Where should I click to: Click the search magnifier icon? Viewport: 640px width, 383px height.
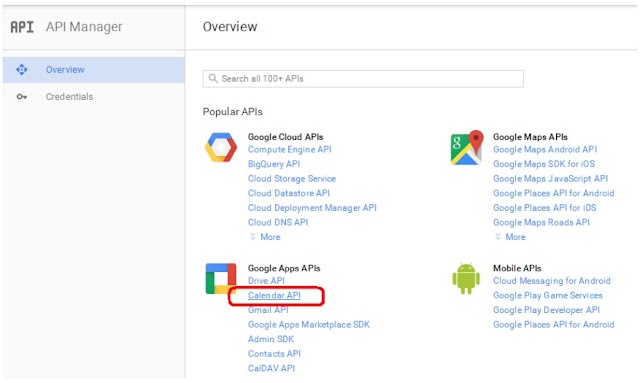(x=213, y=78)
